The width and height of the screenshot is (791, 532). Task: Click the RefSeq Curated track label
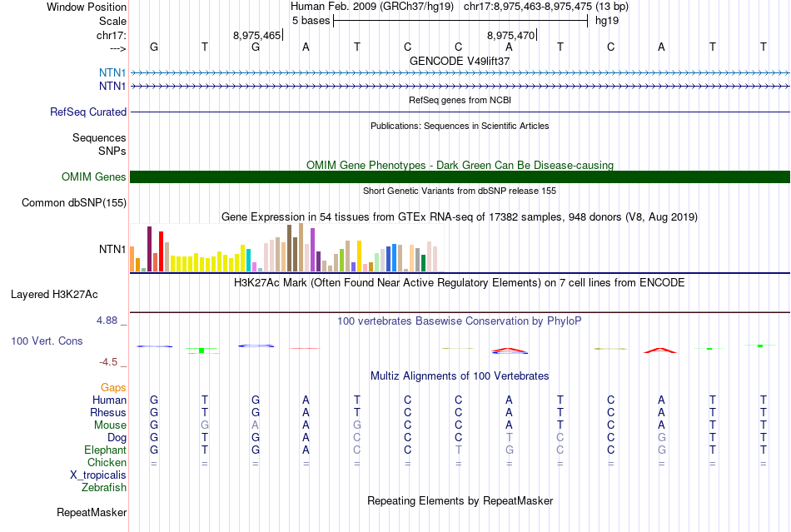[87, 112]
